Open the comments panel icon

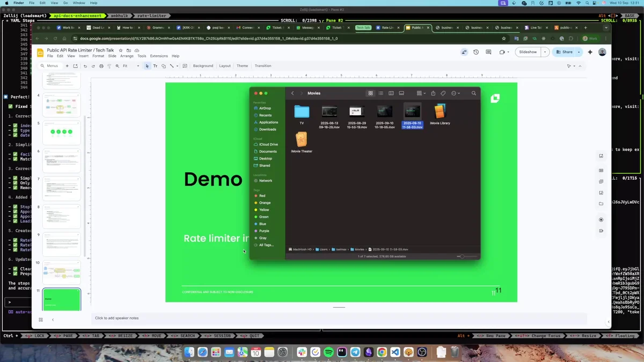tap(488, 52)
